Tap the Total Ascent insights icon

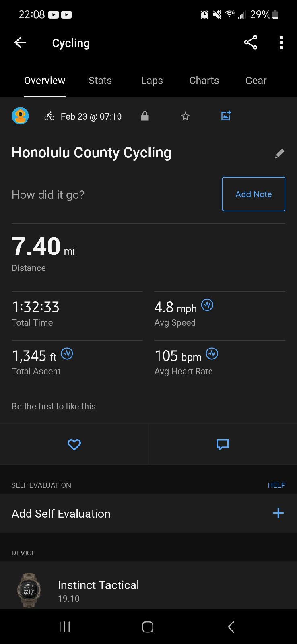tap(67, 354)
